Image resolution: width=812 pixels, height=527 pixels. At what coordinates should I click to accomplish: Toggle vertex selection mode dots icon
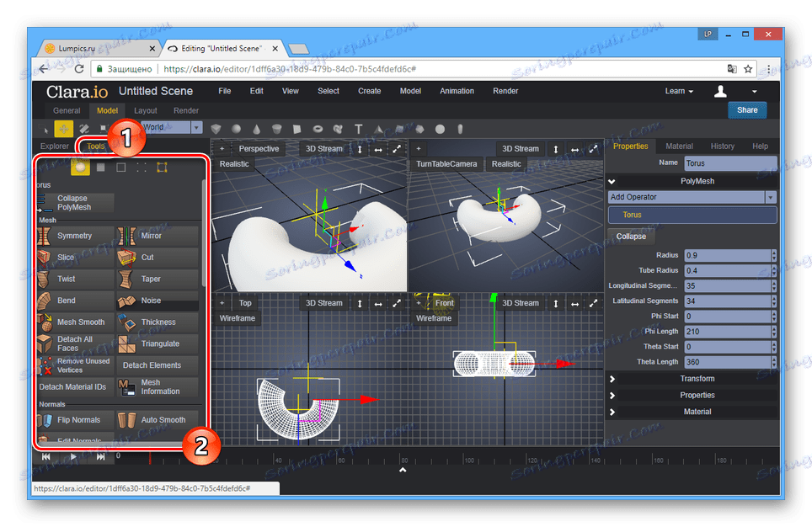[x=142, y=168]
